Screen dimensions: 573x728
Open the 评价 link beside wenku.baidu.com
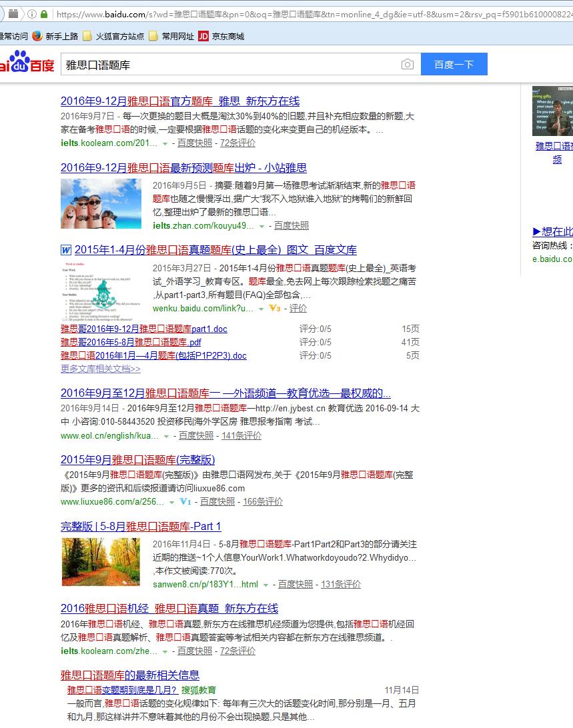pyautogui.click(x=298, y=308)
